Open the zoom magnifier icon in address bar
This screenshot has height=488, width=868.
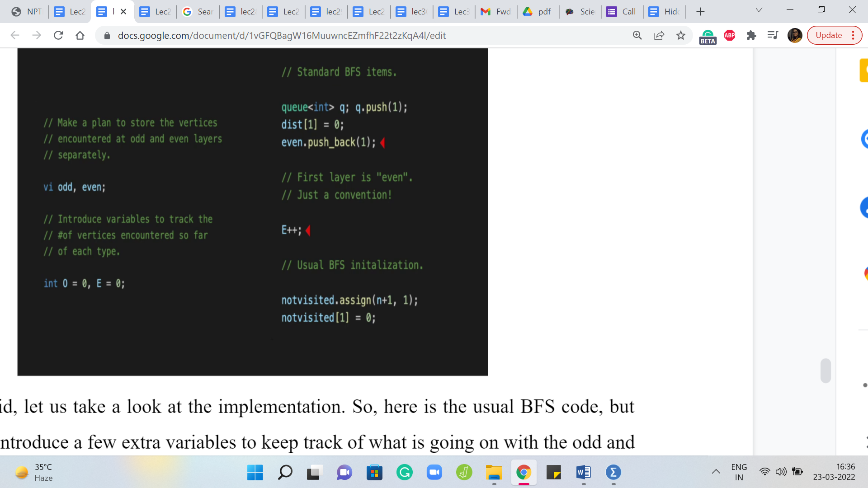pos(637,35)
